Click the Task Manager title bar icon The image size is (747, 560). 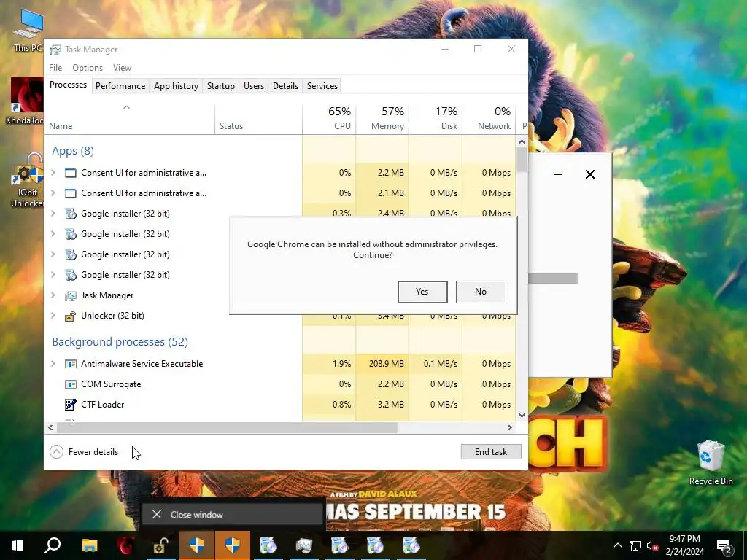coord(55,50)
